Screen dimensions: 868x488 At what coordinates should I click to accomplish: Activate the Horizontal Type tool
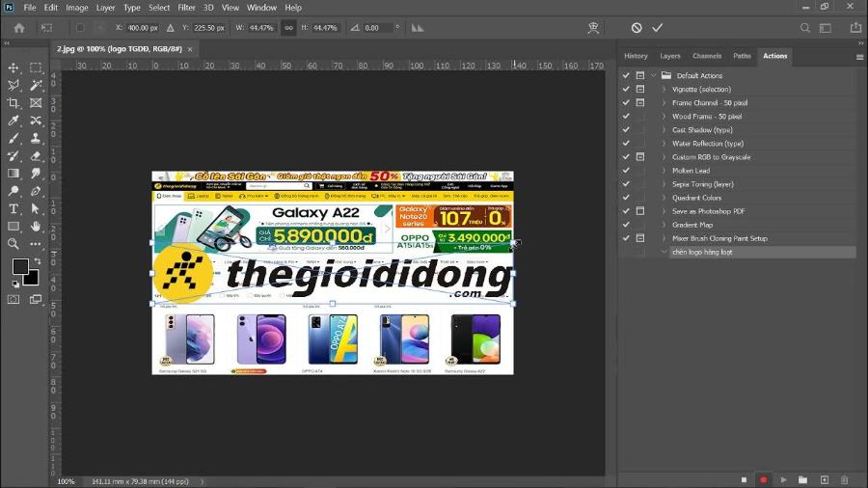pyautogui.click(x=14, y=208)
